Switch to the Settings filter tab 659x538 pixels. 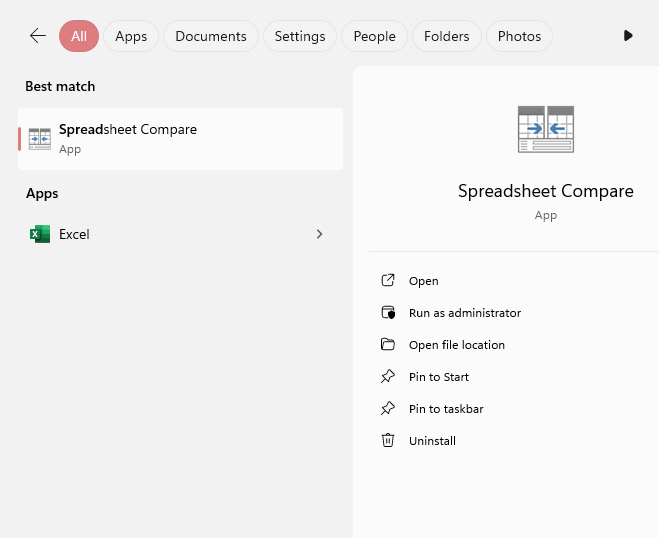point(300,36)
